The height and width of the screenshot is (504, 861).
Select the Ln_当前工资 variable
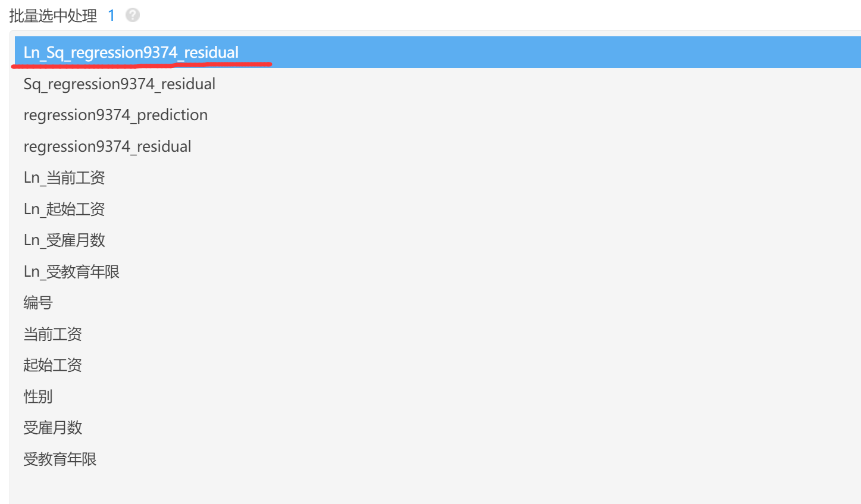pos(64,177)
